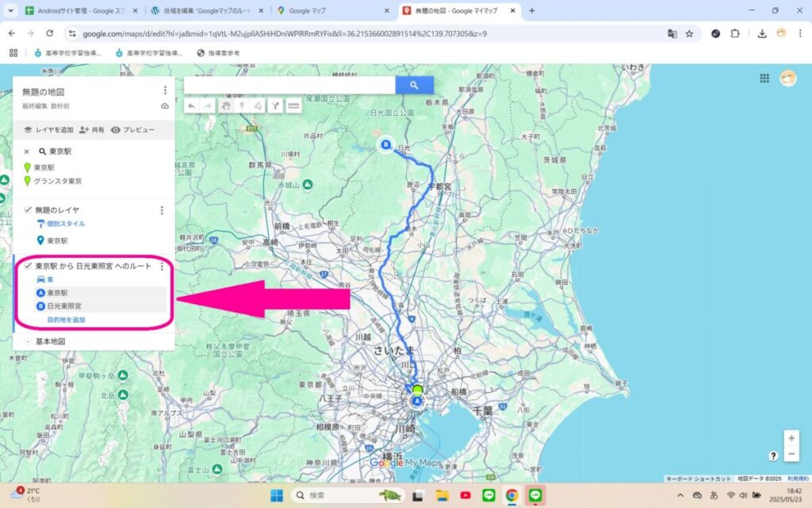The height and width of the screenshot is (508, 812).
Task: Select the 東京駅 blue marker in 無題のレイヤ
Action: pyautogui.click(x=52, y=241)
